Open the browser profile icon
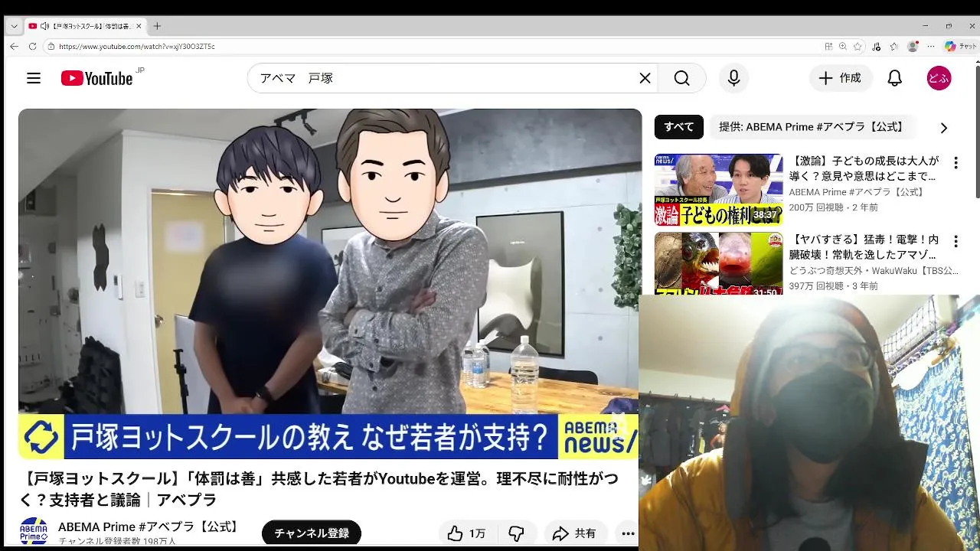The image size is (980, 551). pyautogui.click(x=912, y=46)
